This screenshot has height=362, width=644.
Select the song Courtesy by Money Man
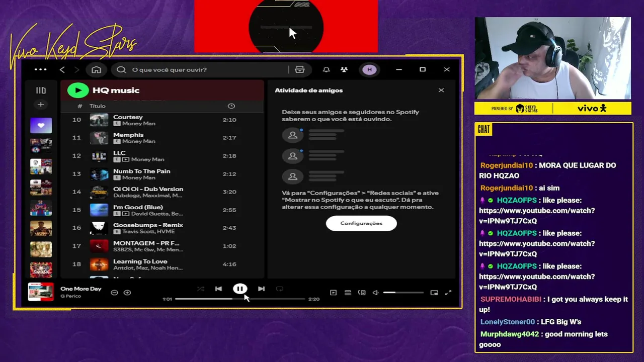162,120
